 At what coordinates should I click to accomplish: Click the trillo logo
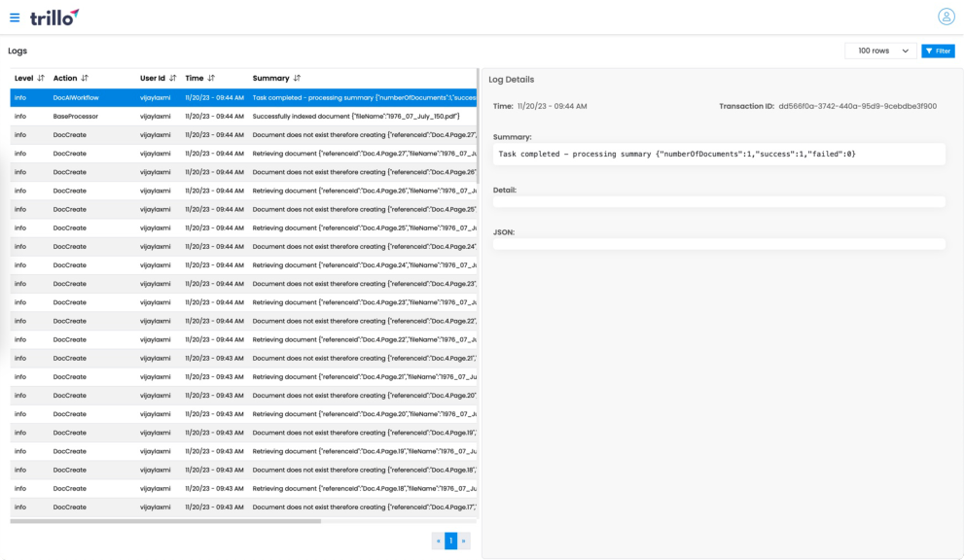[x=54, y=17]
